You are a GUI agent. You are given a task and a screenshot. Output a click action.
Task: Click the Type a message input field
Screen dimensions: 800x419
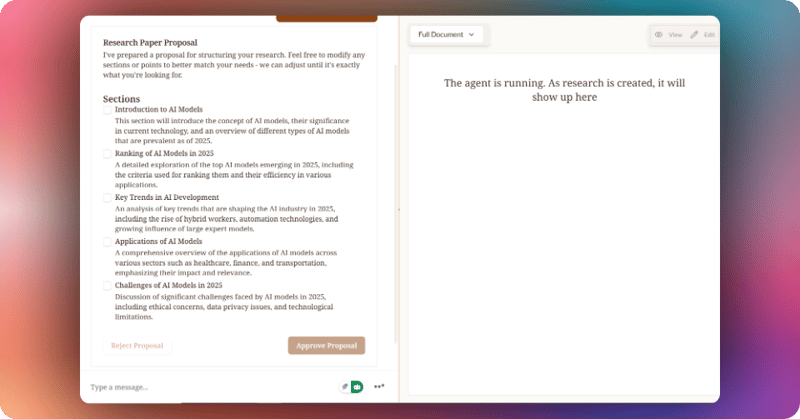(x=200, y=387)
